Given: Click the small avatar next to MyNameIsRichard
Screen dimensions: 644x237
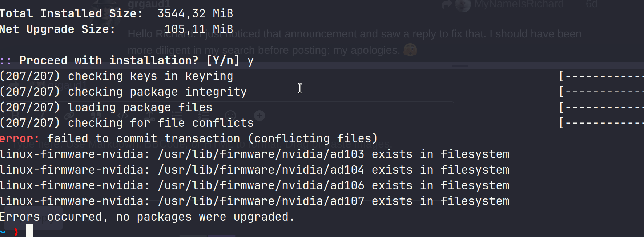Looking at the screenshot, I should pos(463,5).
